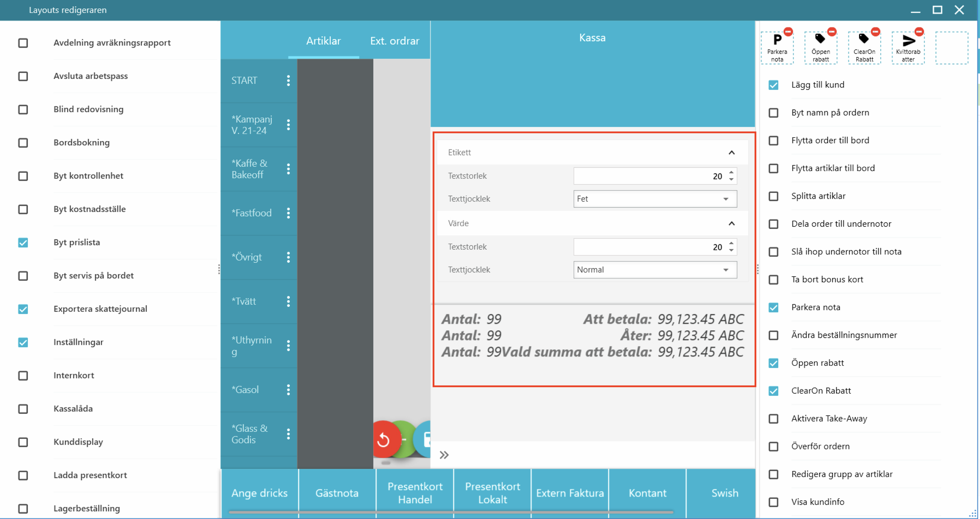Open Etikett Texttjocklek dropdown showing Fet
Viewport: 980px width, 519px height.
[655, 199]
